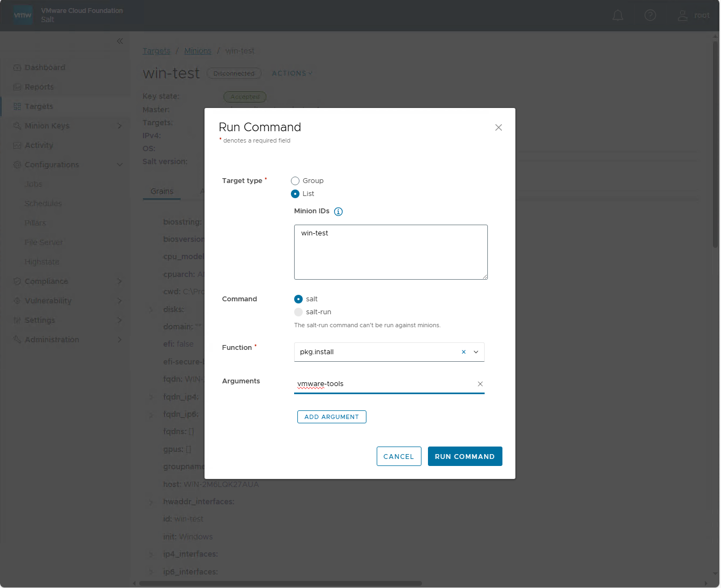This screenshot has width=721, height=588.
Task: Open the help menu
Action: click(x=650, y=15)
